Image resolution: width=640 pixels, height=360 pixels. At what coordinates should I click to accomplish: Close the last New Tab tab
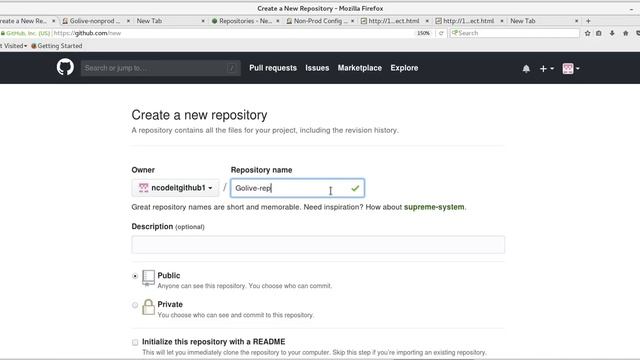pyautogui.click(x=576, y=21)
